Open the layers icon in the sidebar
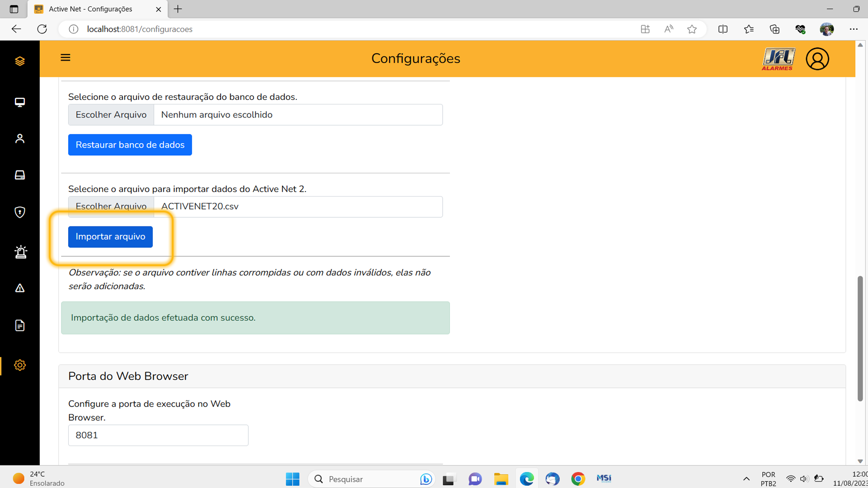The height and width of the screenshot is (488, 868). 20,61
